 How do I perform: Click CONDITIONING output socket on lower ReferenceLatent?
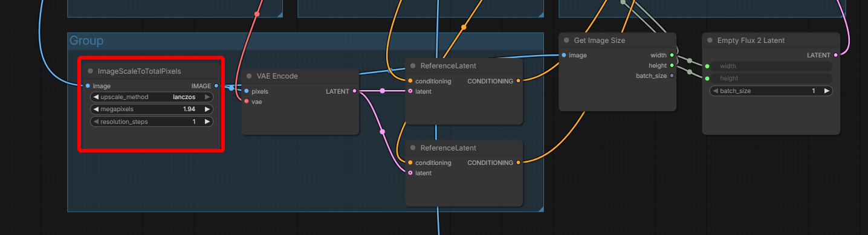(518, 163)
